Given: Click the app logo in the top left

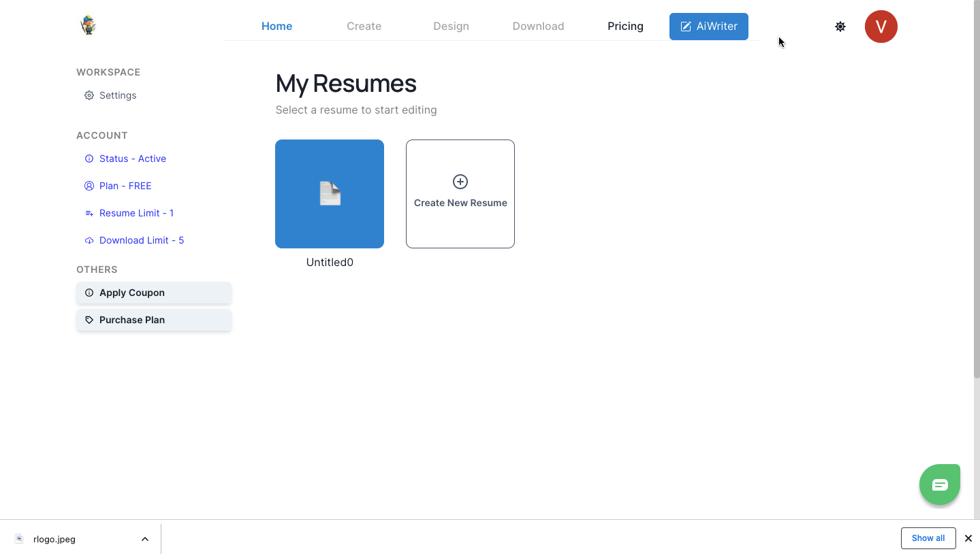Looking at the screenshot, I should point(88,24).
